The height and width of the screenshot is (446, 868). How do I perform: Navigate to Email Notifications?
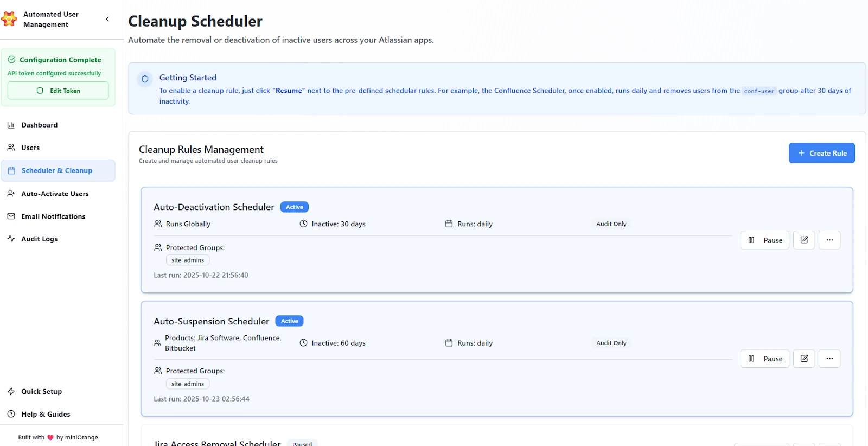pyautogui.click(x=58, y=216)
